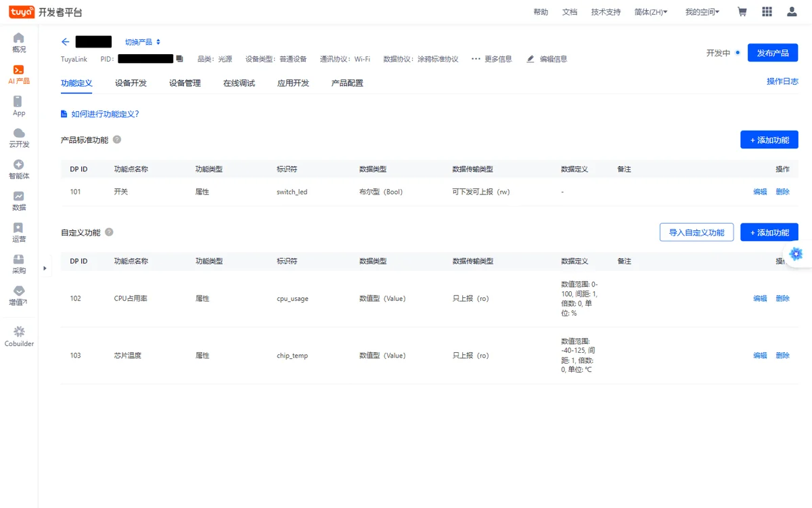Switch to the 产品配置 tab

(347, 83)
